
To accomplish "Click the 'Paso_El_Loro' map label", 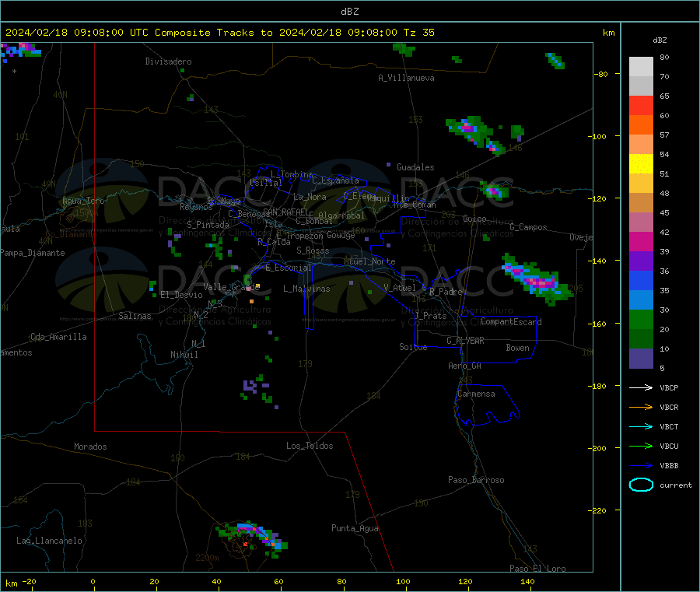I will [x=538, y=569].
